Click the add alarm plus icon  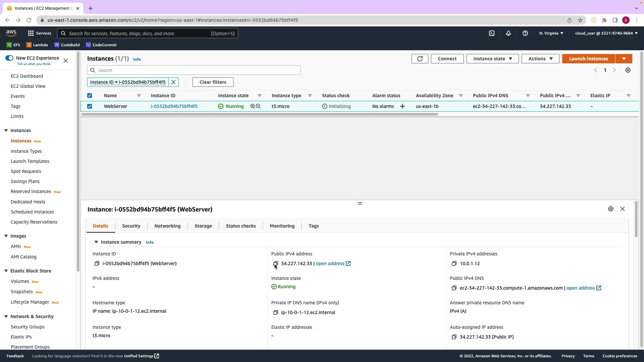(x=402, y=106)
